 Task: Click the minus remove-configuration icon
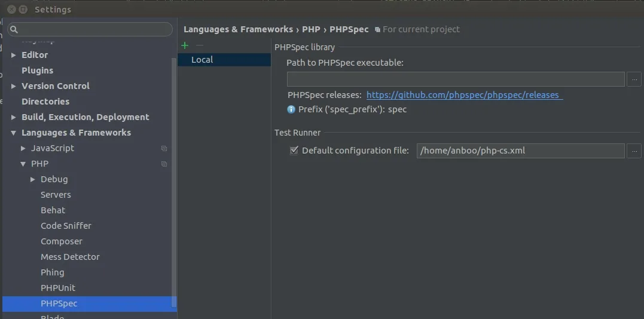pos(200,45)
